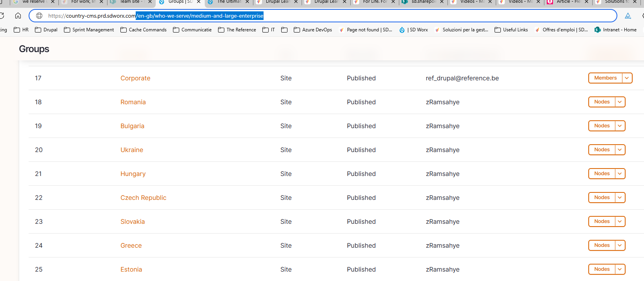This screenshot has width=644, height=281.
Task: Open The Reference bookmark folder
Action: point(237,30)
